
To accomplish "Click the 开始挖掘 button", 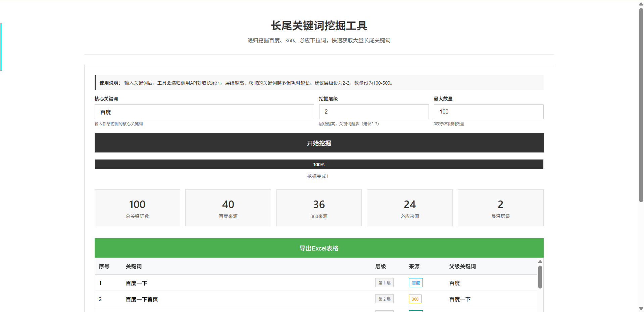I will click(x=318, y=143).
